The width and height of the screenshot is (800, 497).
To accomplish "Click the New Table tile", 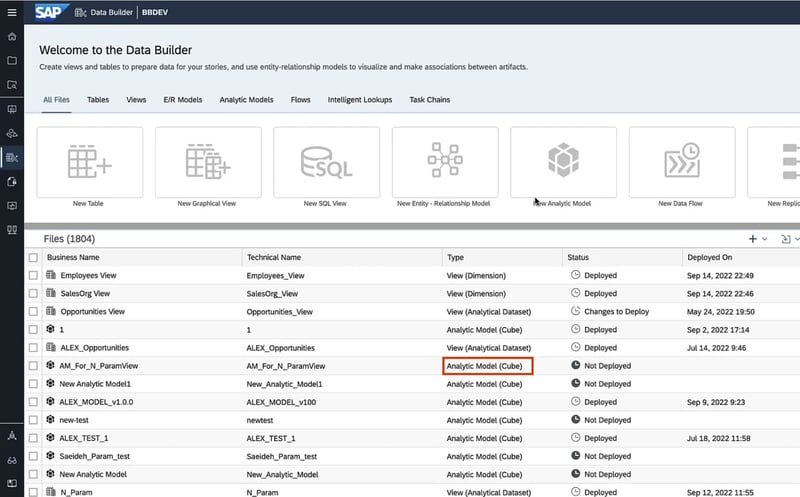I will coord(90,162).
